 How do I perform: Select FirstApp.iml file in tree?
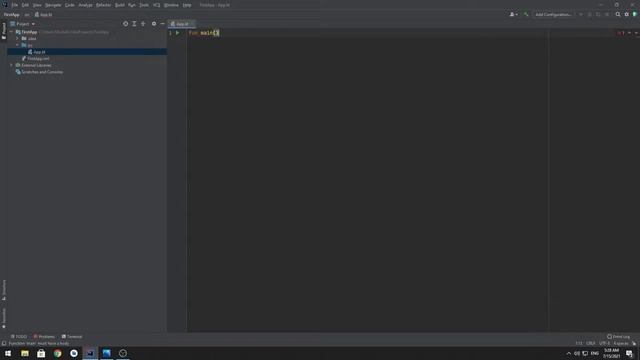(36, 59)
